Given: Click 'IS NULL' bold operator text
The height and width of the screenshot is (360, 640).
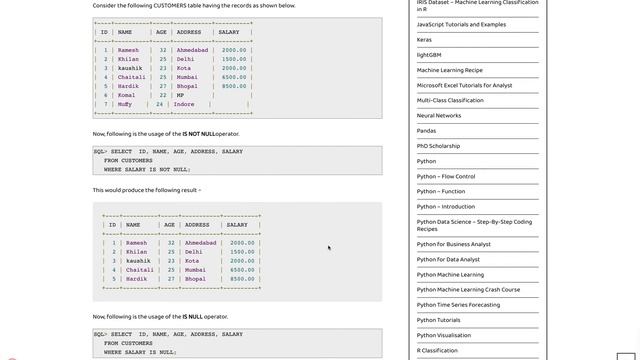Looking at the screenshot, I should click(x=192, y=317).
